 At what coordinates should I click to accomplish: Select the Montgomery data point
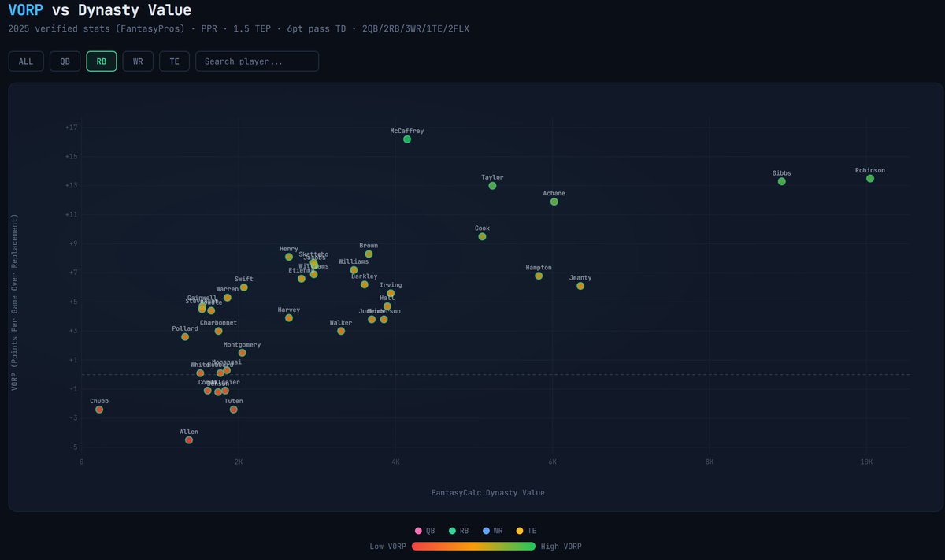242,353
